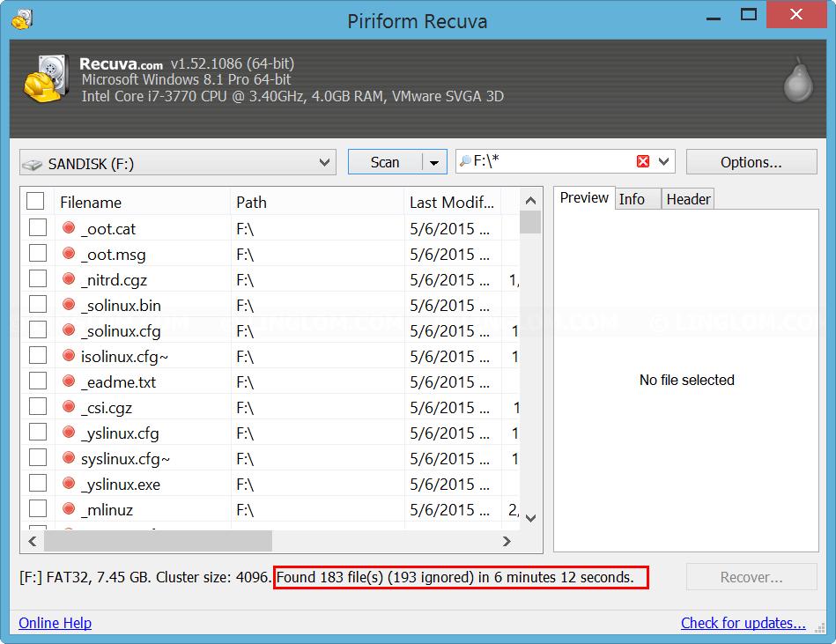Image resolution: width=836 pixels, height=644 pixels.
Task: Close the Piriform Recuva window
Action: tap(796, 14)
